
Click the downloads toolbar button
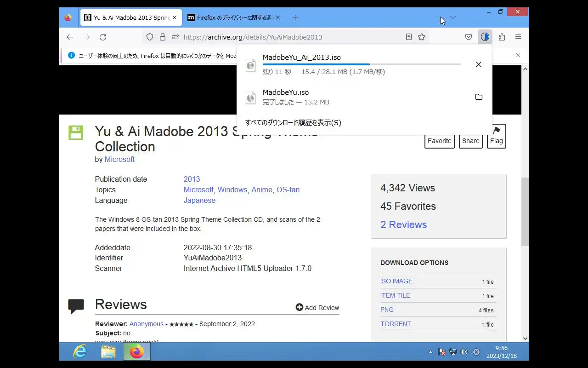(x=485, y=37)
